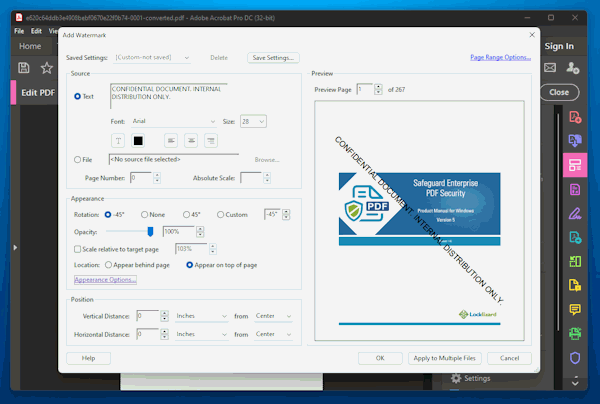Open the yellow document tool below Organize Pages in the sidebar
The width and height of the screenshot is (600, 404).
click(575, 285)
